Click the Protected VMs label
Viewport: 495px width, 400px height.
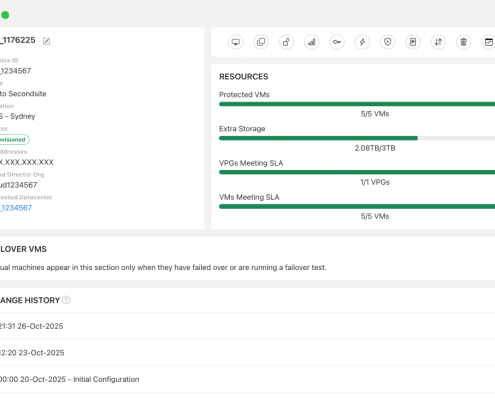[x=244, y=95]
